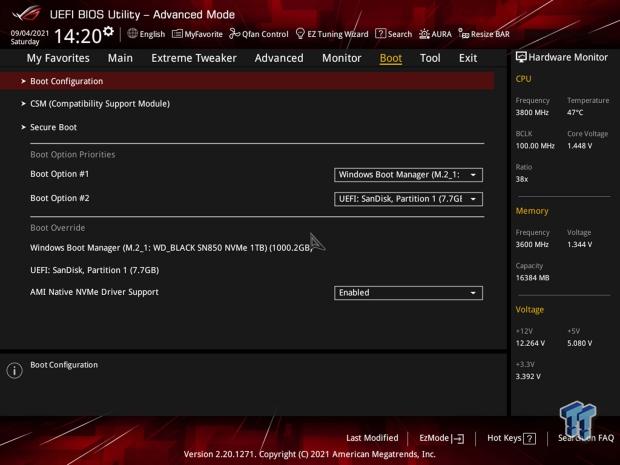Image resolution: width=620 pixels, height=465 pixels.
Task: Click the Boot Option #1 label
Action: (60, 174)
